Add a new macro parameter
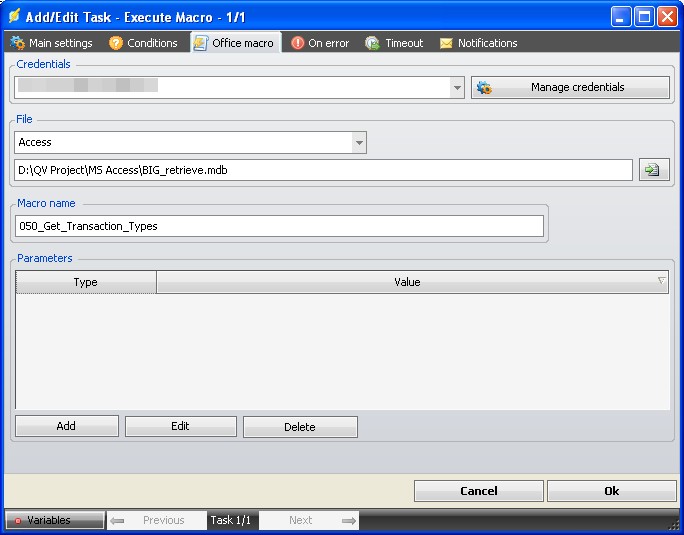 pos(66,427)
